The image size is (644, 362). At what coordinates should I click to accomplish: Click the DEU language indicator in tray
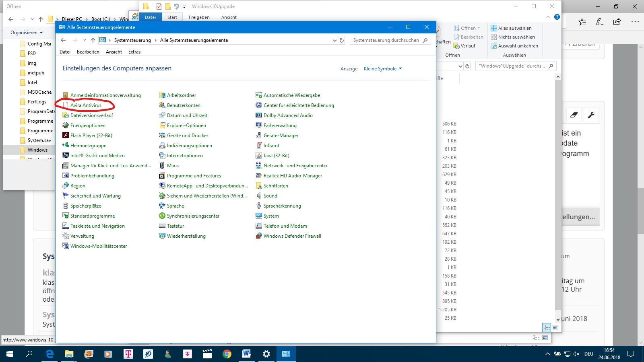(589, 354)
